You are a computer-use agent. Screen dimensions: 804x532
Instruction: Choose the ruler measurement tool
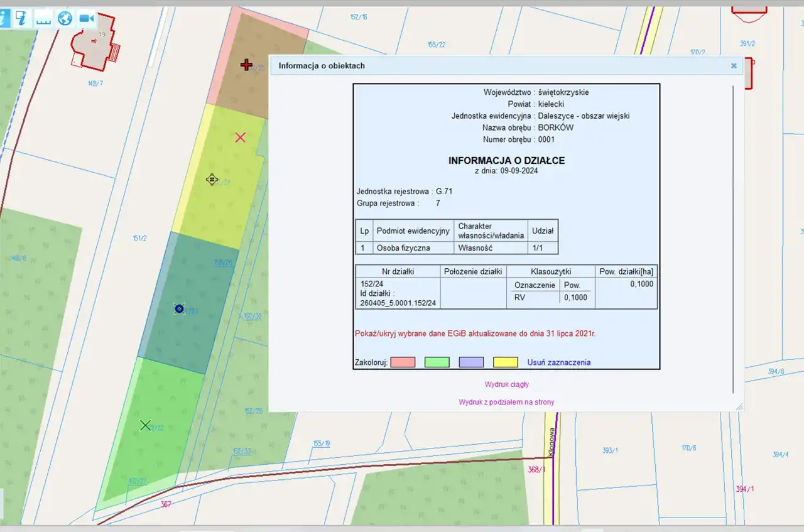(x=43, y=18)
